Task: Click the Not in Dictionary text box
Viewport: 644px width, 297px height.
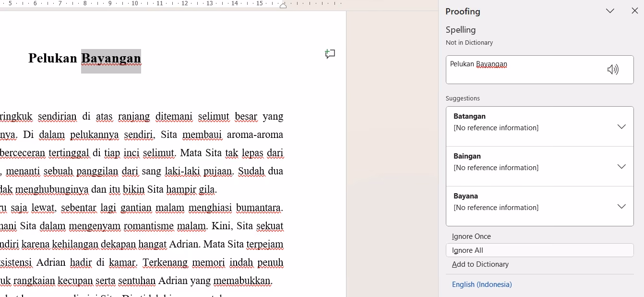Action: click(x=540, y=70)
